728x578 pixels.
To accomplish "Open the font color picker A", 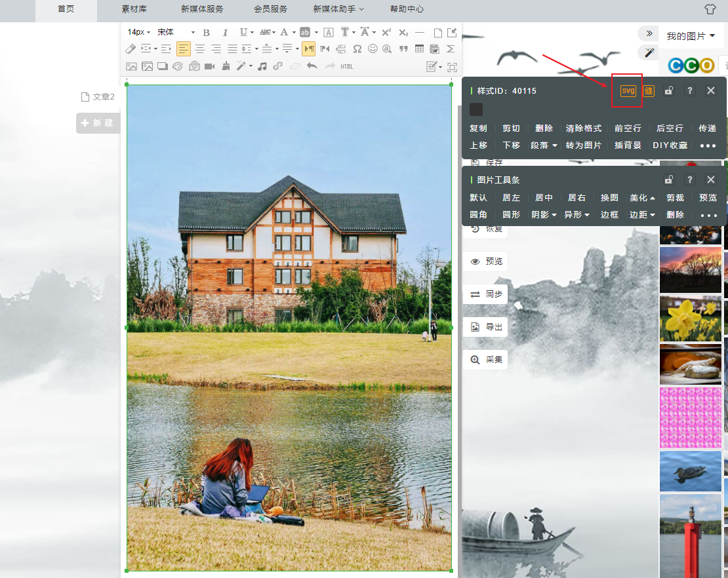I will click(284, 33).
